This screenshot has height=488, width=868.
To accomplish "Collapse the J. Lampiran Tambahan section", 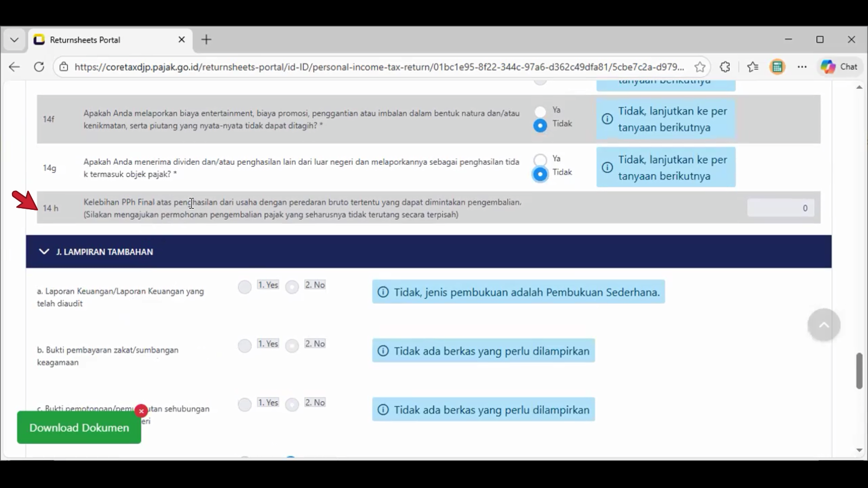I will [x=44, y=252].
